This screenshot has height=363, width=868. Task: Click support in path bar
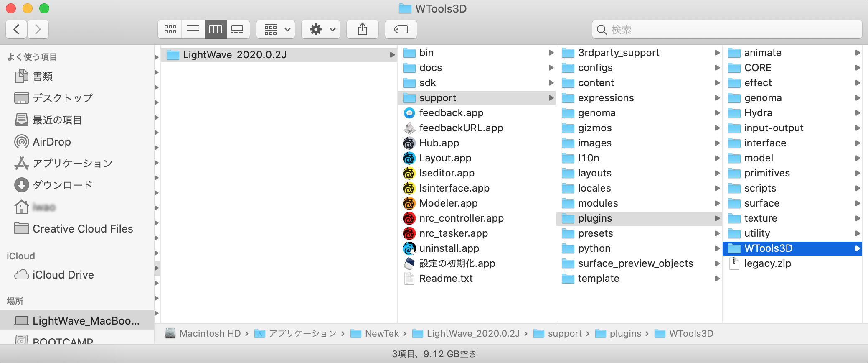[x=557, y=333]
